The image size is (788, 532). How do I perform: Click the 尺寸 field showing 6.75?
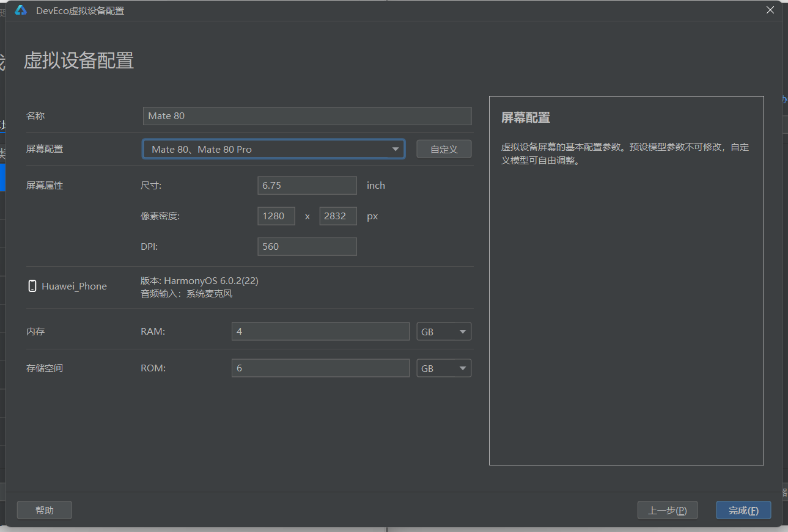307,185
